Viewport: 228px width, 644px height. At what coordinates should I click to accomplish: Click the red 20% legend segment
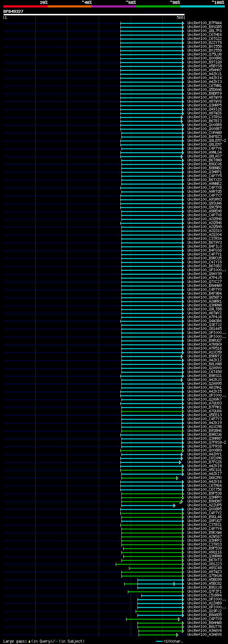25,6
